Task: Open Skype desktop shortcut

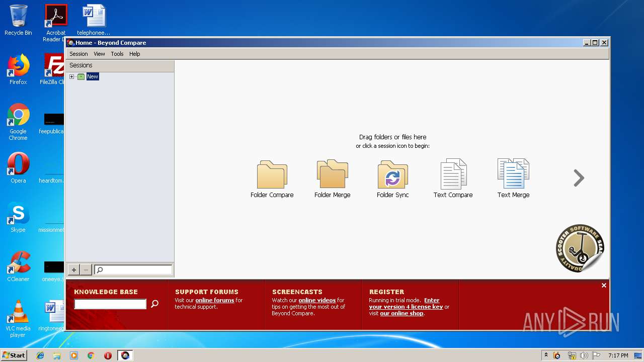Action: 18,217
